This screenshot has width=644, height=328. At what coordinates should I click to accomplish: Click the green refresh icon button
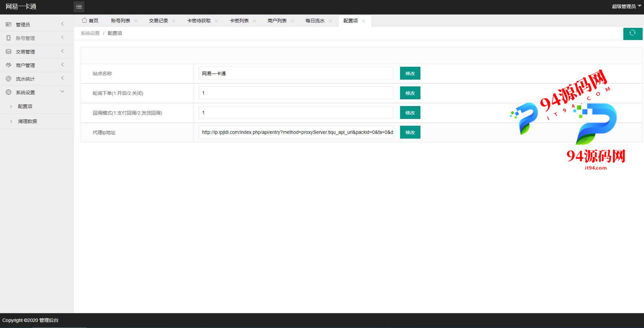(632, 33)
